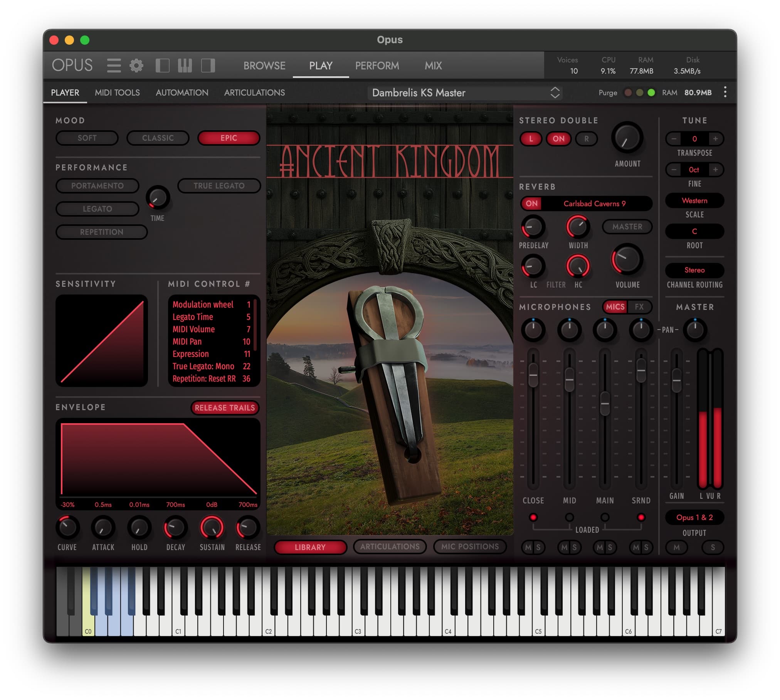Image resolution: width=780 pixels, height=700 pixels.
Task: Switch to the Browse page
Action: pyautogui.click(x=264, y=66)
